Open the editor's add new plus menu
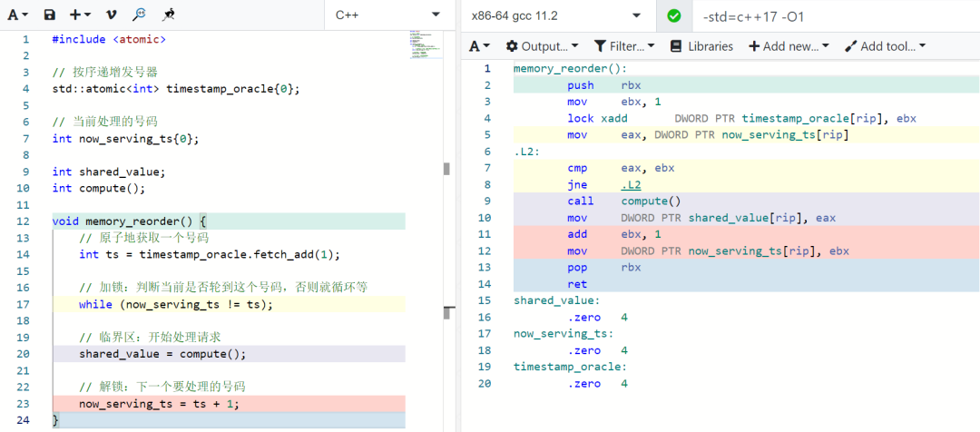This screenshot has height=432, width=980. point(80,15)
